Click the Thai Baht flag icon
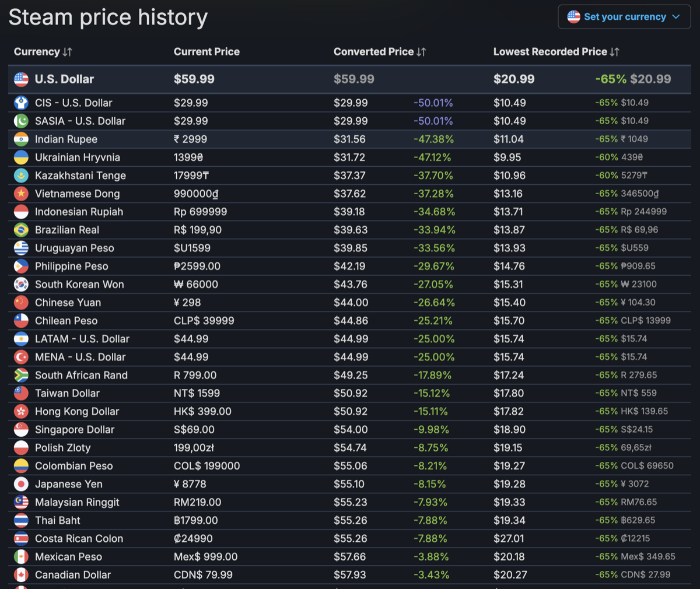The width and height of the screenshot is (700, 589). [x=21, y=520]
